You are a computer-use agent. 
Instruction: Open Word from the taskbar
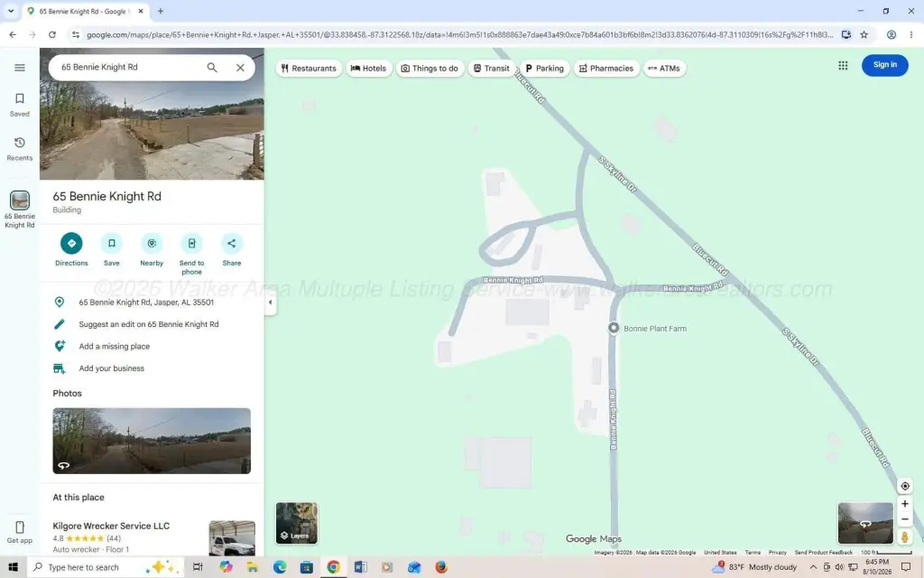coord(360,567)
